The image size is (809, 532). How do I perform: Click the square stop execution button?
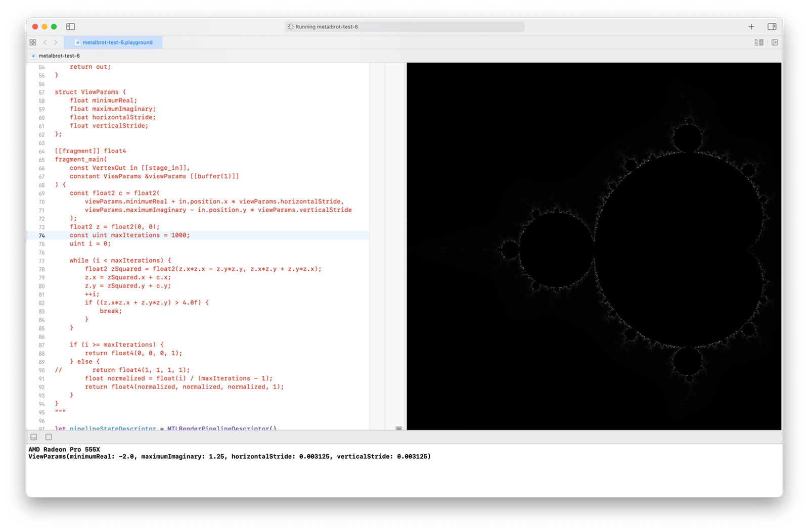49,437
